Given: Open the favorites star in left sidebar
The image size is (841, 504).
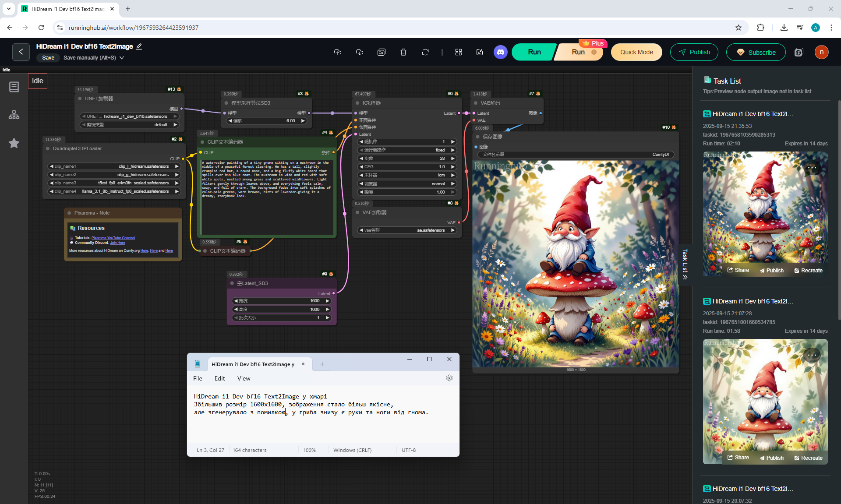Looking at the screenshot, I should 14,143.
